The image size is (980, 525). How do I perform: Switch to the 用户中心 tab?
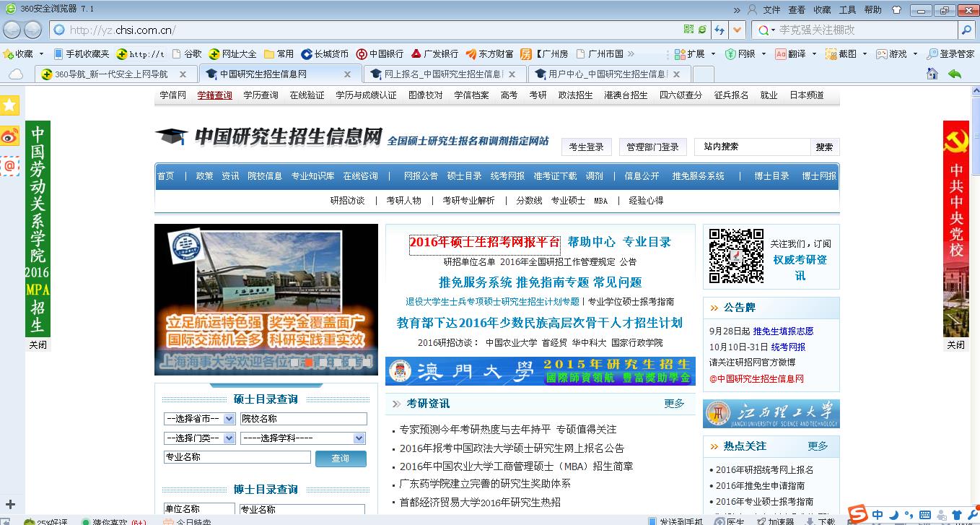point(608,74)
